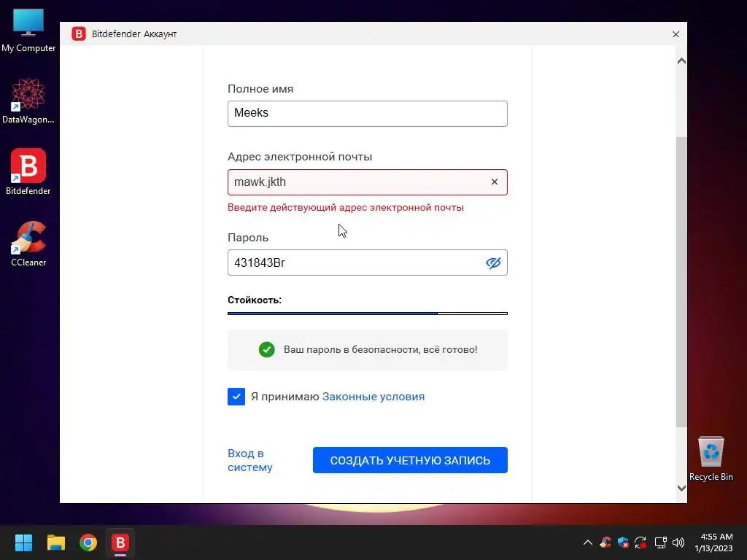
Task: Click the Стойкость label
Action: 255,300
